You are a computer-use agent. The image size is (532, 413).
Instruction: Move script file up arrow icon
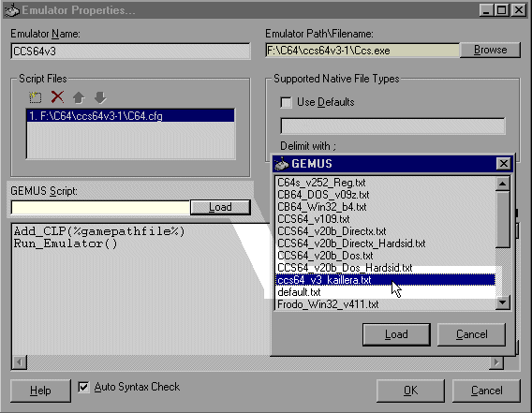pyautogui.click(x=79, y=97)
